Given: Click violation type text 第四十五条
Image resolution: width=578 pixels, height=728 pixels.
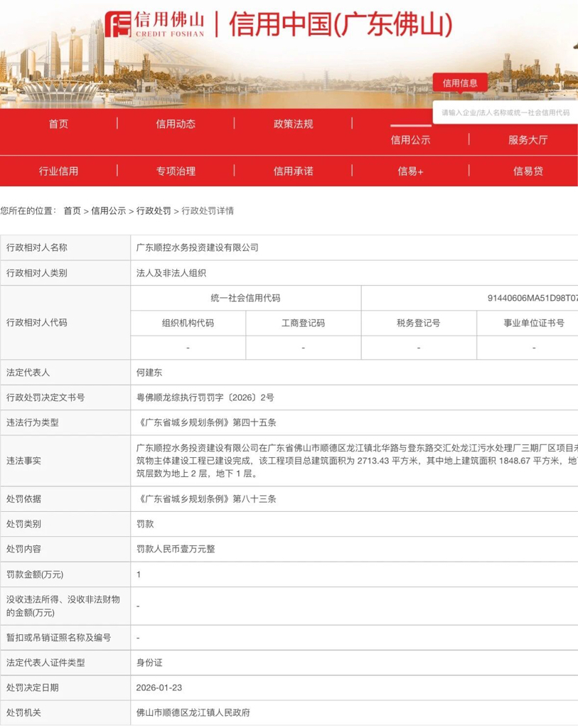Looking at the screenshot, I should tap(255, 422).
